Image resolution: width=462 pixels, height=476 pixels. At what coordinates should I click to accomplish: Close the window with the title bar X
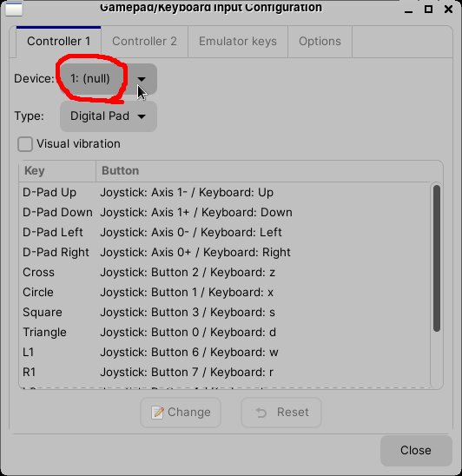[448, 9]
